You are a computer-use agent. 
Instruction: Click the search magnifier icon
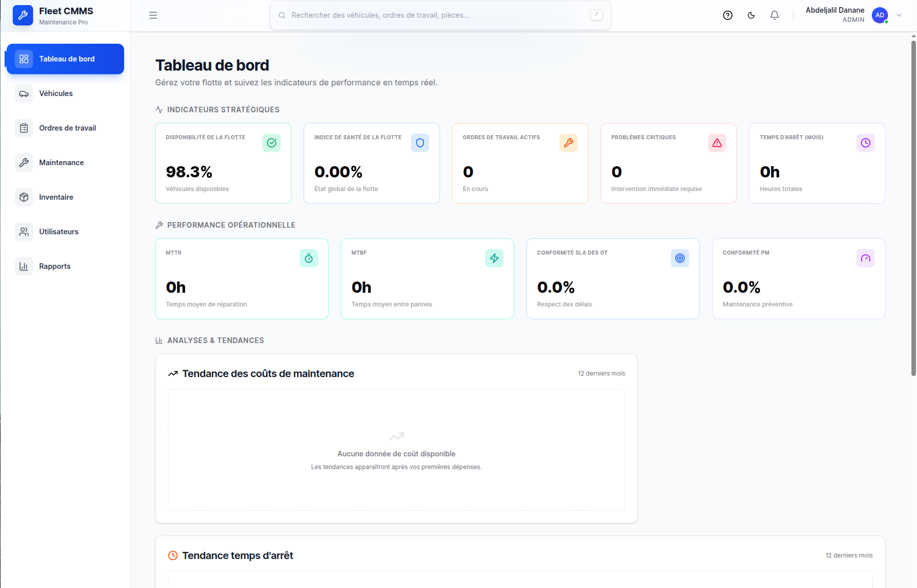click(x=282, y=15)
